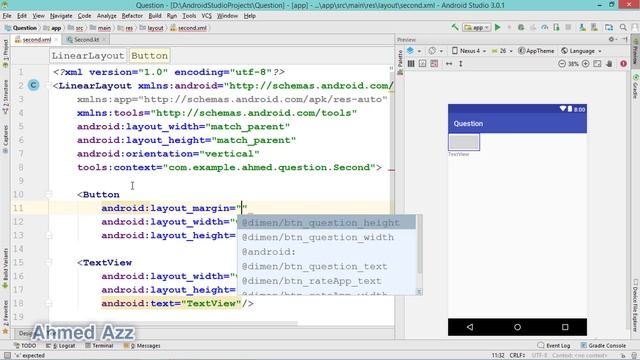This screenshot has width=640, height=360.
Task: Click the preview Back navigation triangle
Action: coord(470,327)
